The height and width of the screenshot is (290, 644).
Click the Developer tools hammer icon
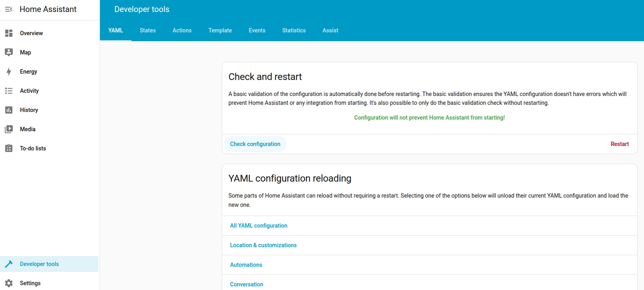click(9, 264)
